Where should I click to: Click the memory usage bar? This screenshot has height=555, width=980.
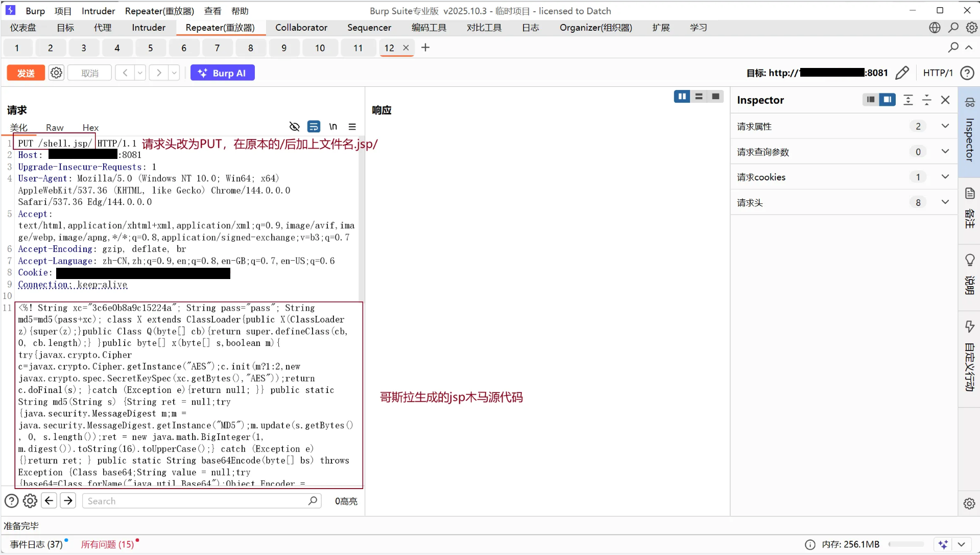pyautogui.click(x=906, y=544)
